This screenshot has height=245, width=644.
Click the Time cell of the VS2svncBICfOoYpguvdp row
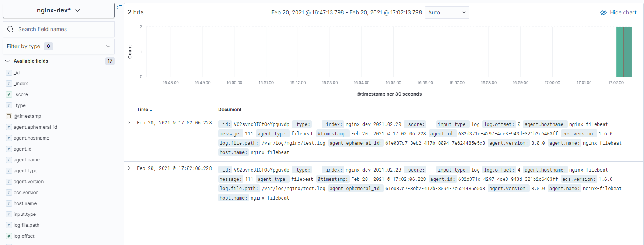click(x=174, y=168)
